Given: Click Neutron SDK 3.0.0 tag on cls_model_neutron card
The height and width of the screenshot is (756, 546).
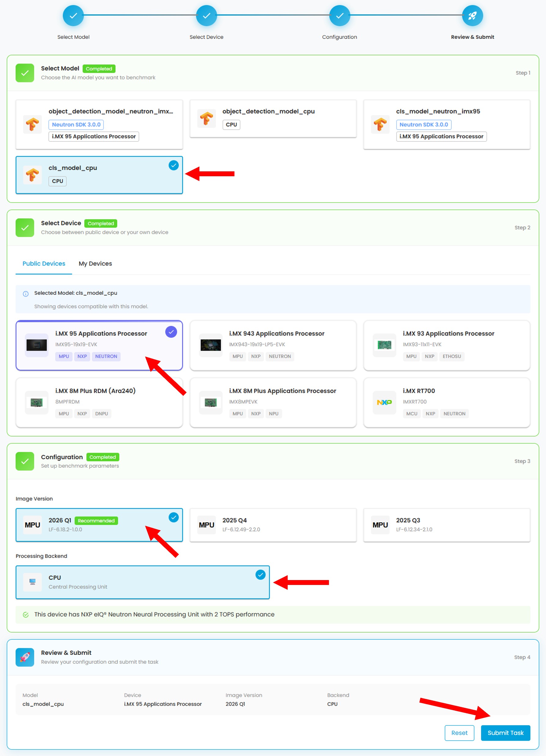Looking at the screenshot, I should [424, 125].
